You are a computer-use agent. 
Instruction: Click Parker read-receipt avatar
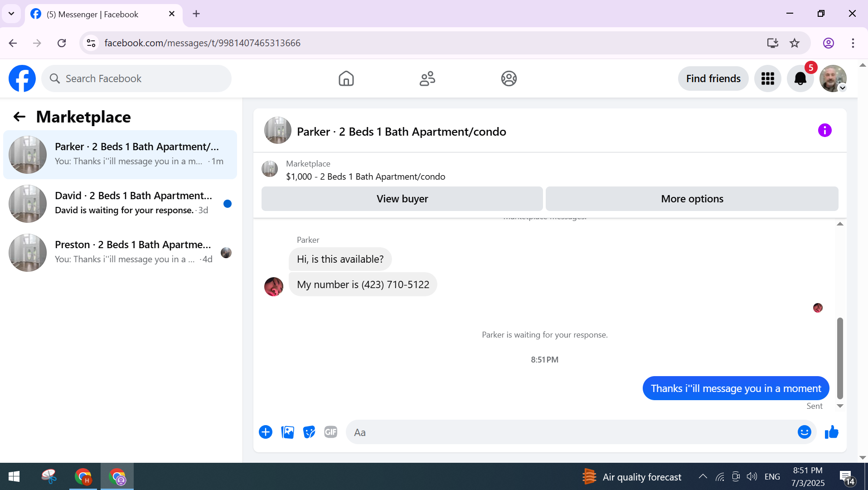818,308
